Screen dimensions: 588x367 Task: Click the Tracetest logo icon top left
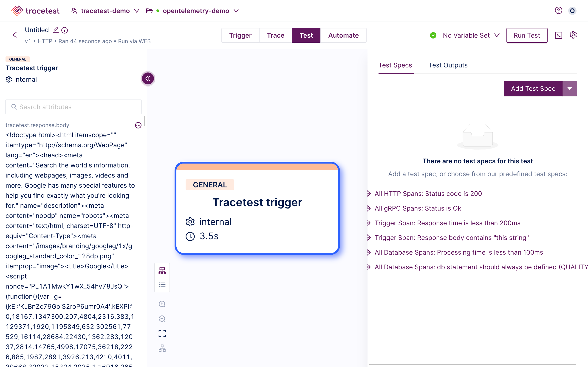[16, 11]
